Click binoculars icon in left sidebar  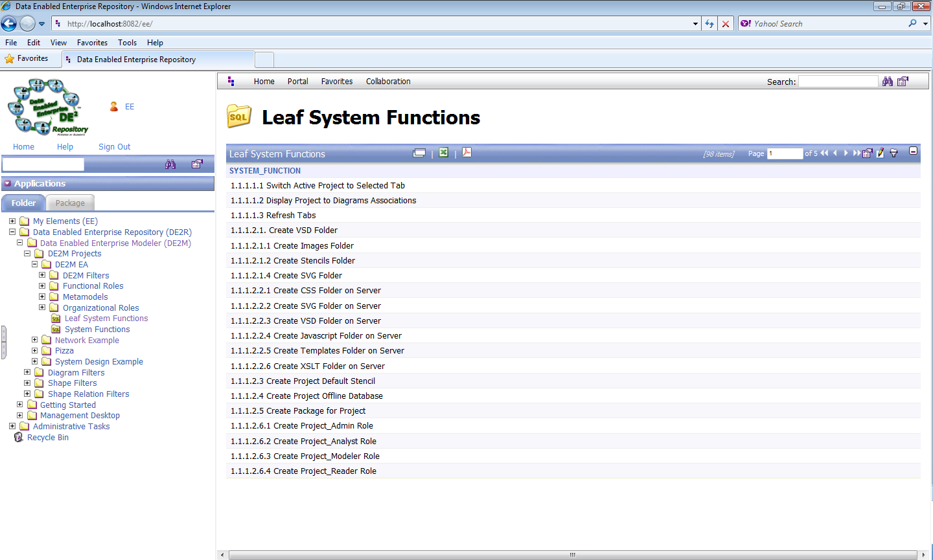tap(170, 164)
